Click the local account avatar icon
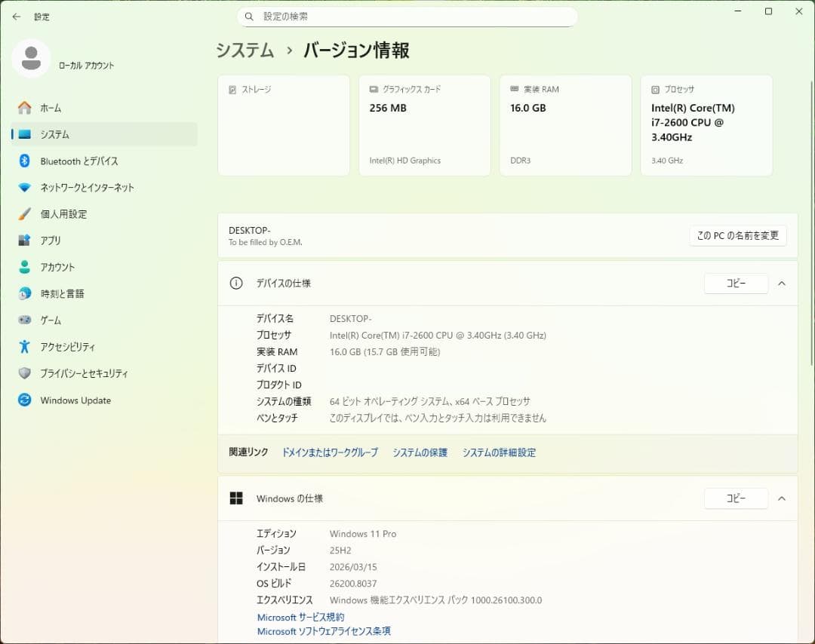The height and width of the screenshot is (644, 815). coord(31,58)
